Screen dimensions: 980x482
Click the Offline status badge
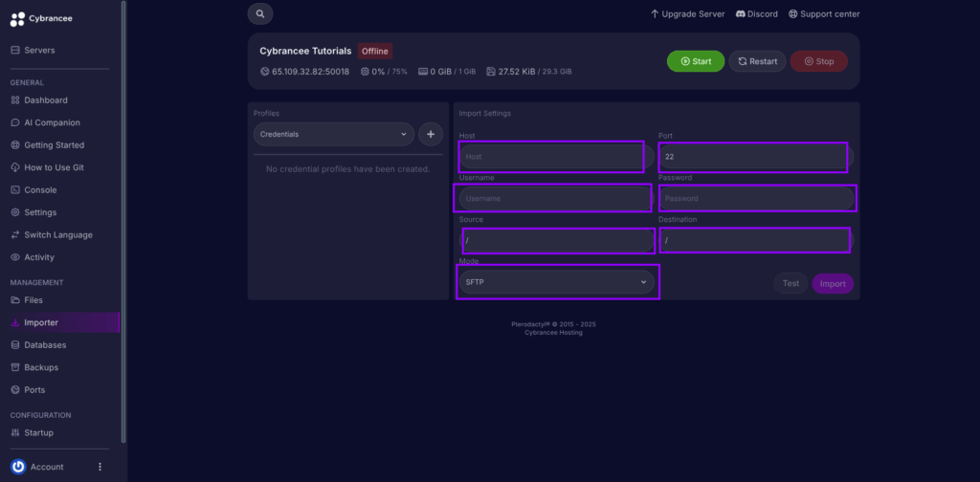pos(375,52)
